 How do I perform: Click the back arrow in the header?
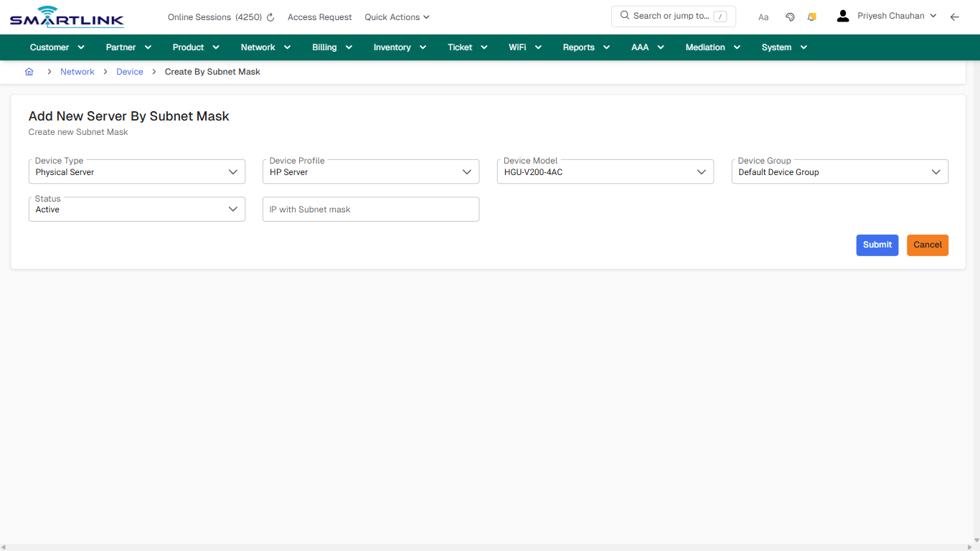955,16
